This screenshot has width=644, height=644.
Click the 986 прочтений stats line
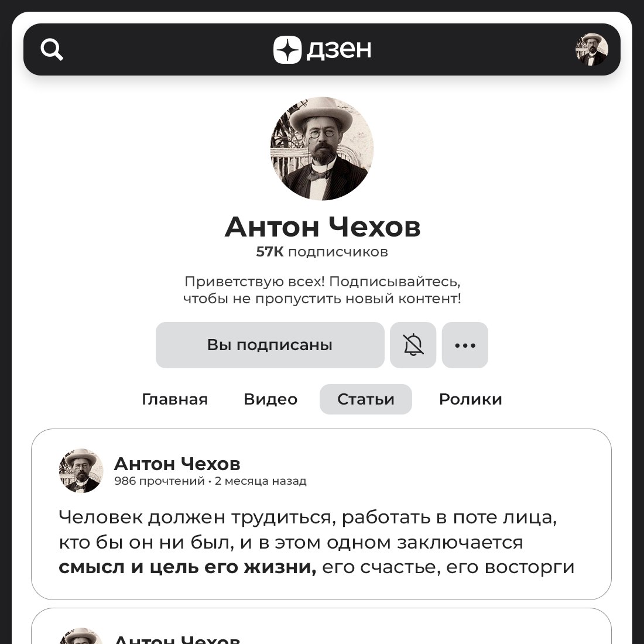pyautogui.click(x=210, y=481)
